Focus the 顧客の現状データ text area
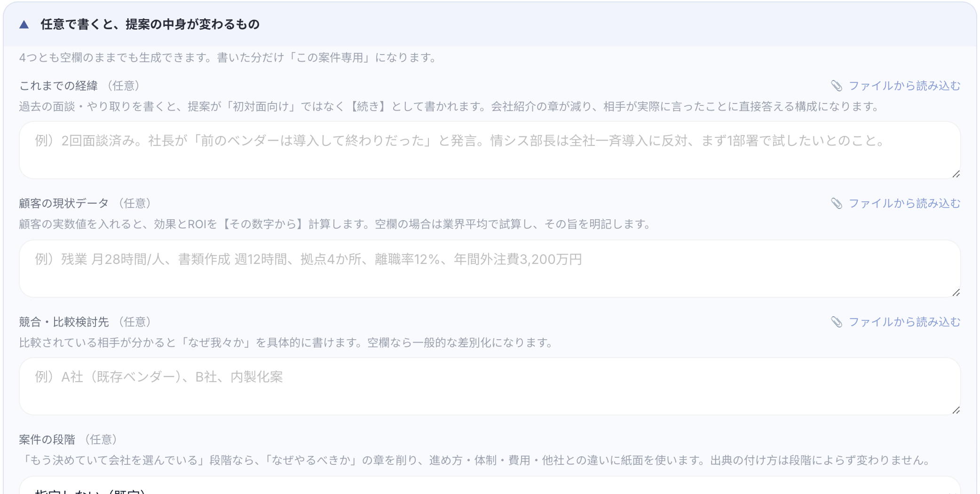The image size is (980, 494). pyautogui.click(x=490, y=269)
